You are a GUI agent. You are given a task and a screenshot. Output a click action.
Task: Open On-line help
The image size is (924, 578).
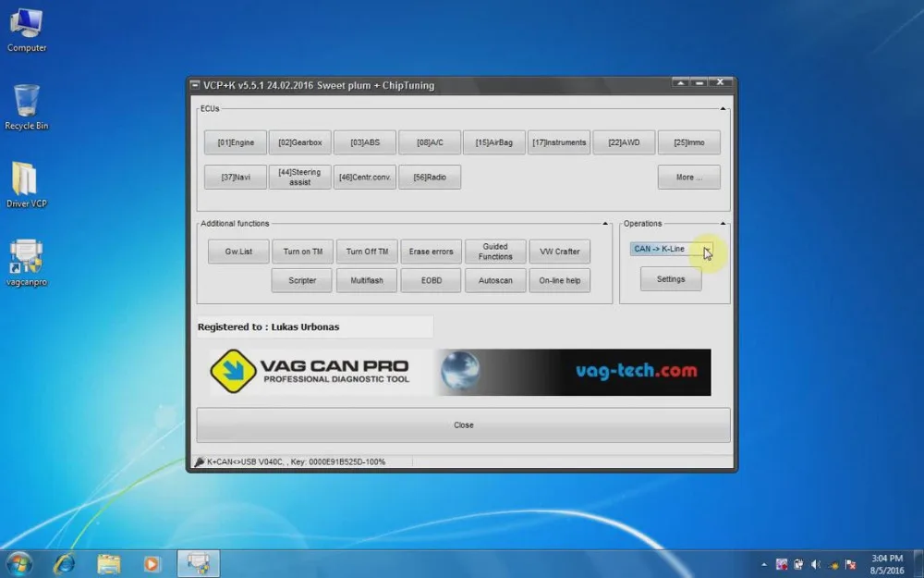pyautogui.click(x=559, y=280)
